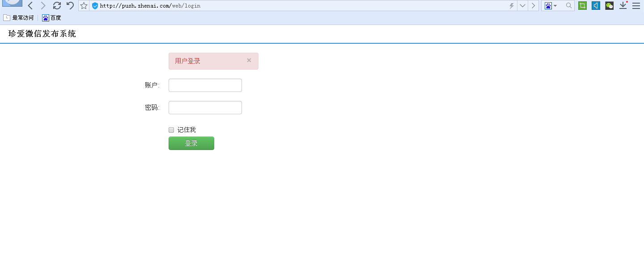Open the WeChat extension icon

609,6
